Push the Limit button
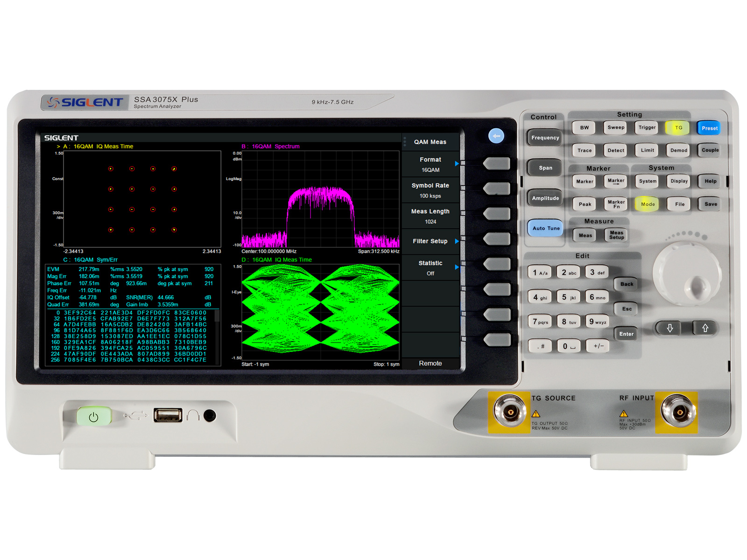This screenshot has width=747, height=560. click(647, 150)
